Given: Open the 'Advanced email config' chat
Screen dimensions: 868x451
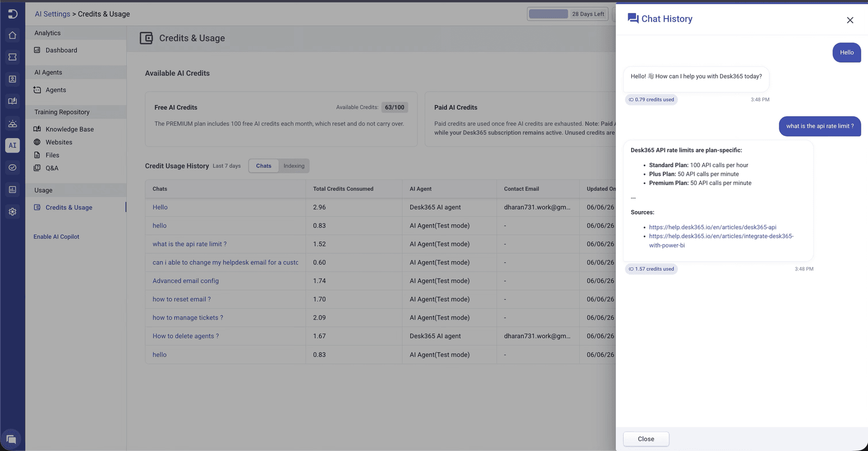Looking at the screenshot, I should click(x=185, y=281).
